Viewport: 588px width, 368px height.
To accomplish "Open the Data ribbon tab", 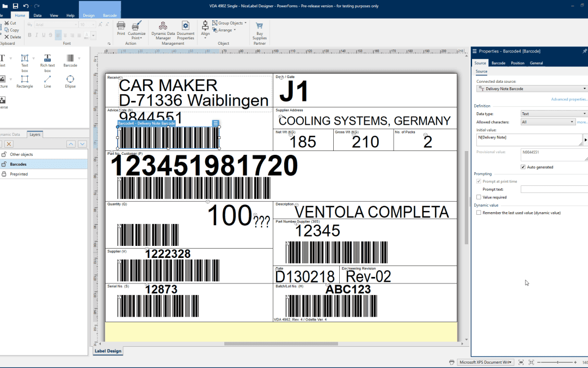I will point(38,15).
